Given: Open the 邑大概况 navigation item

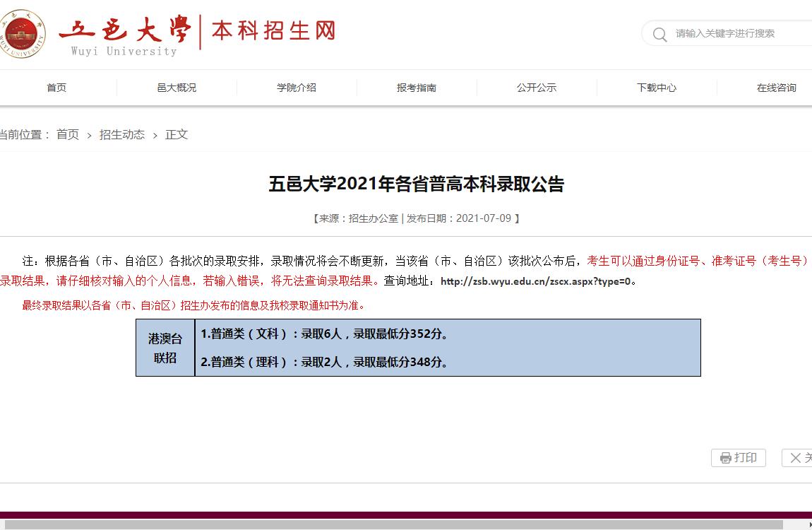Looking at the screenshot, I should tap(177, 88).
